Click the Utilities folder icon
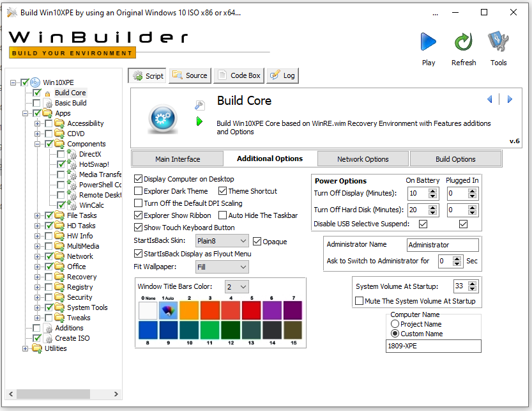The image size is (532, 411). (x=36, y=348)
